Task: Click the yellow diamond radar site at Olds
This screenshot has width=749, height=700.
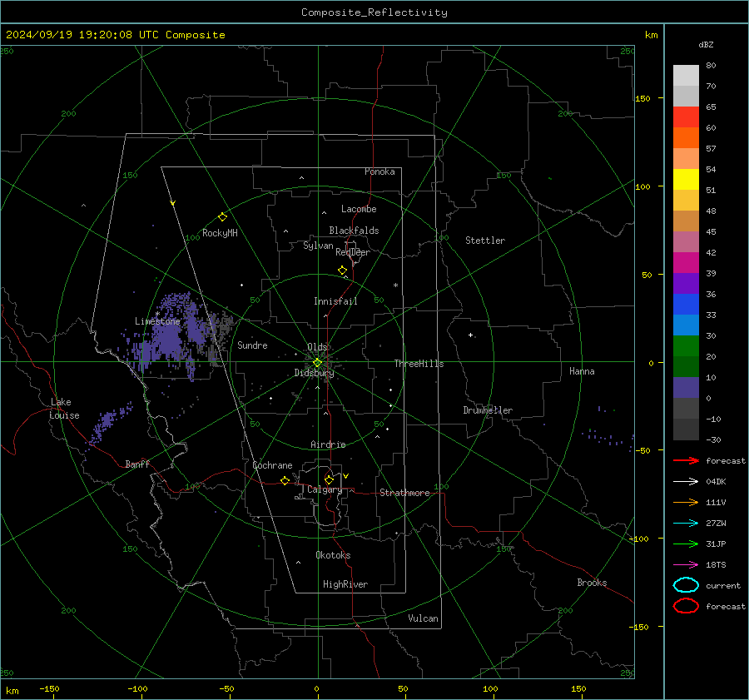Action: pyautogui.click(x=317, y=362)
